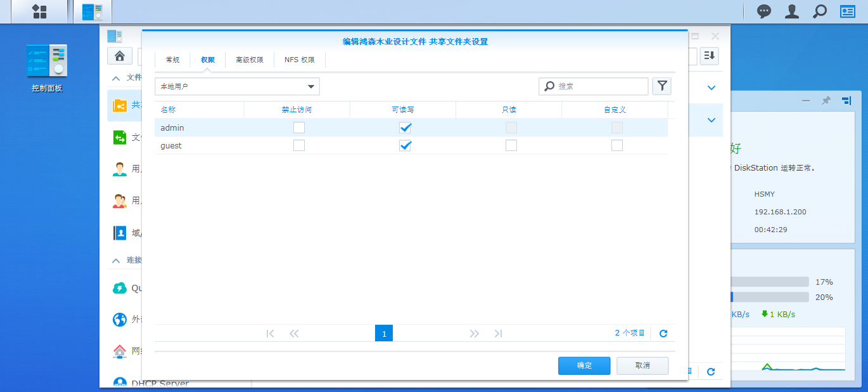Click the notifications chat bubble icon
Image resolution: width=868 pixels, height=392 pixels.
[x=765, y=11]
